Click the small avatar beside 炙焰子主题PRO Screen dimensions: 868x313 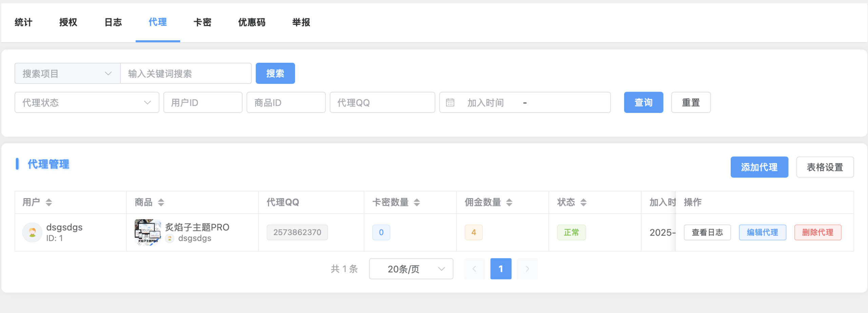coord(170,238)
